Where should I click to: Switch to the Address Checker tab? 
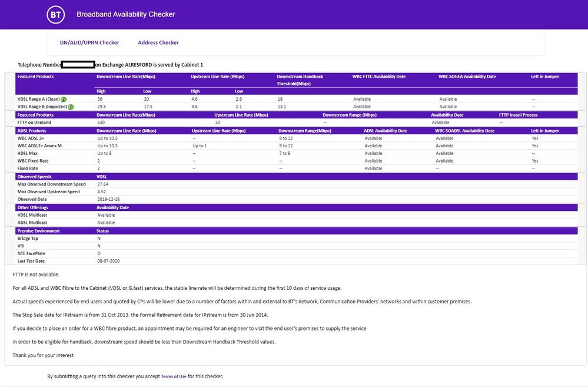pos(158,43)
